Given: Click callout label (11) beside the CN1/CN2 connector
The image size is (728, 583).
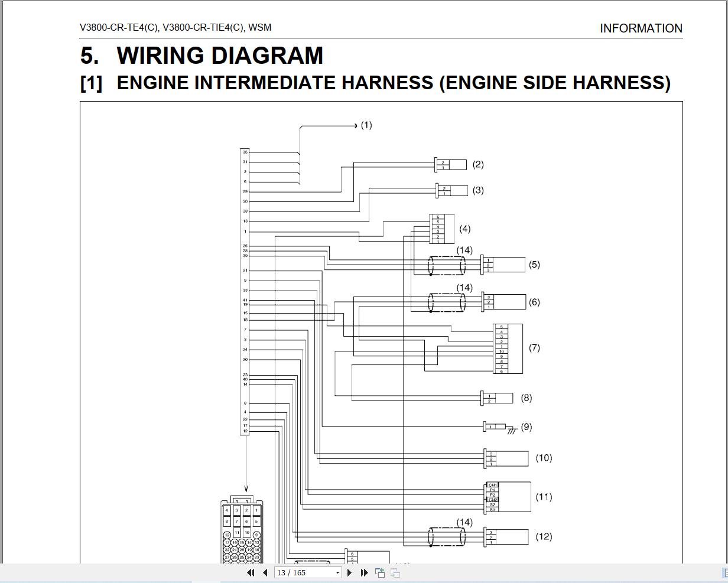Looking at the screenshot, I should point(544,497).
